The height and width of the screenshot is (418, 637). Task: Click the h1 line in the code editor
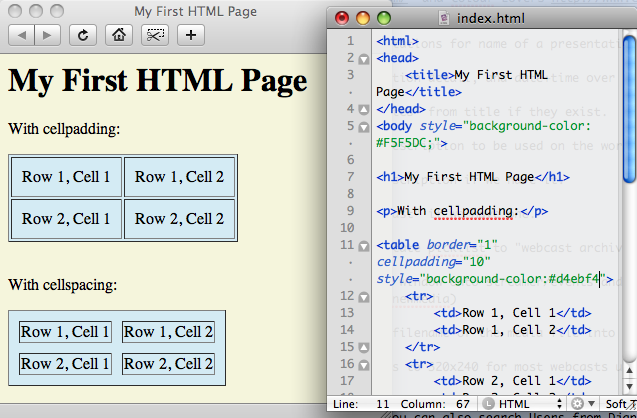click(x=473, y=177)
